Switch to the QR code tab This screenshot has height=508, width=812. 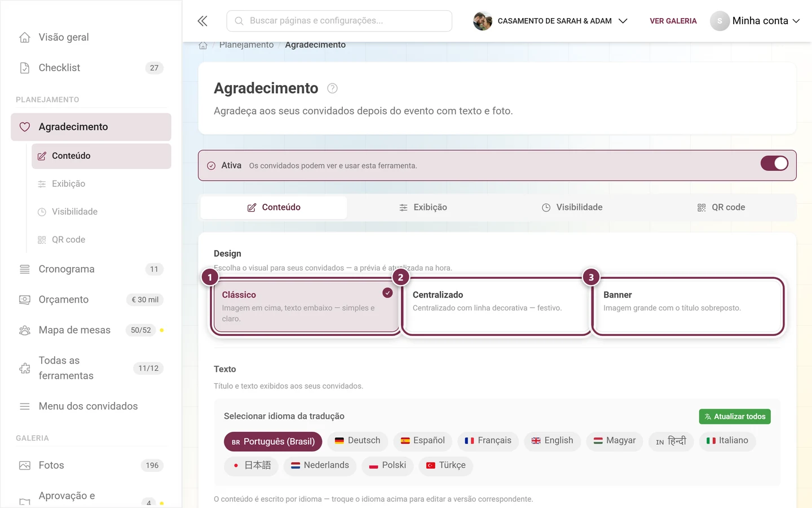[x=721, y=208]
